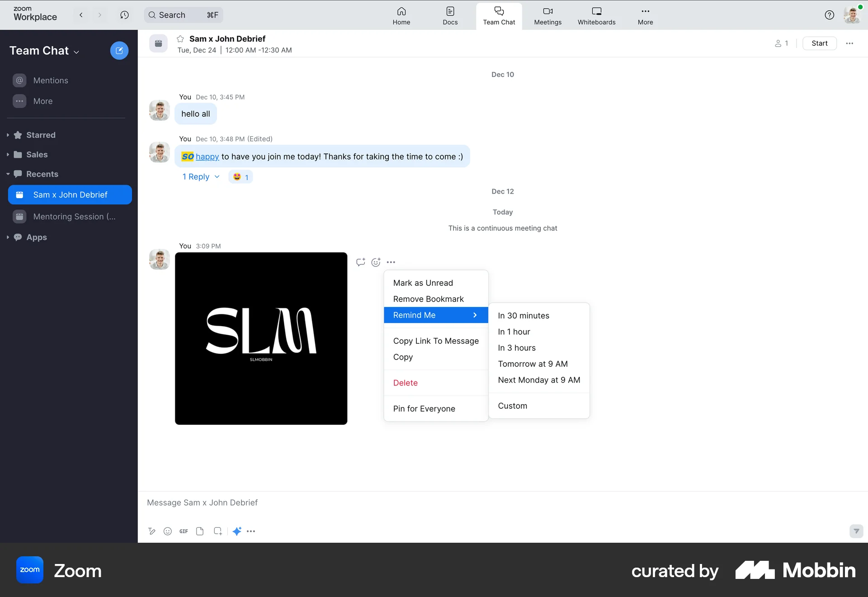
Task: Open the GIF picker
Action: coord(184,531)
